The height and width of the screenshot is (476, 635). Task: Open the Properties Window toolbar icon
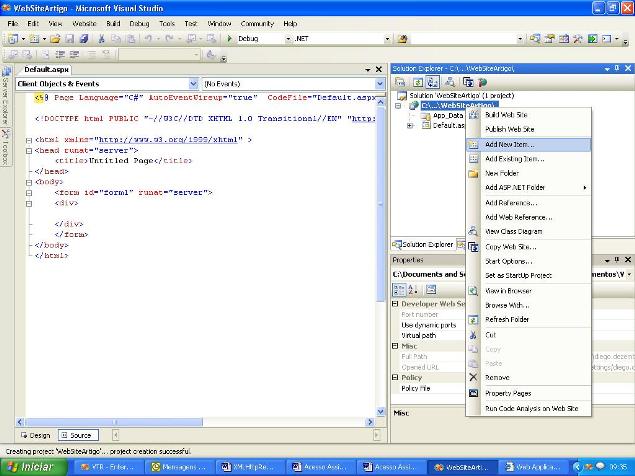[x=549, y=39]
